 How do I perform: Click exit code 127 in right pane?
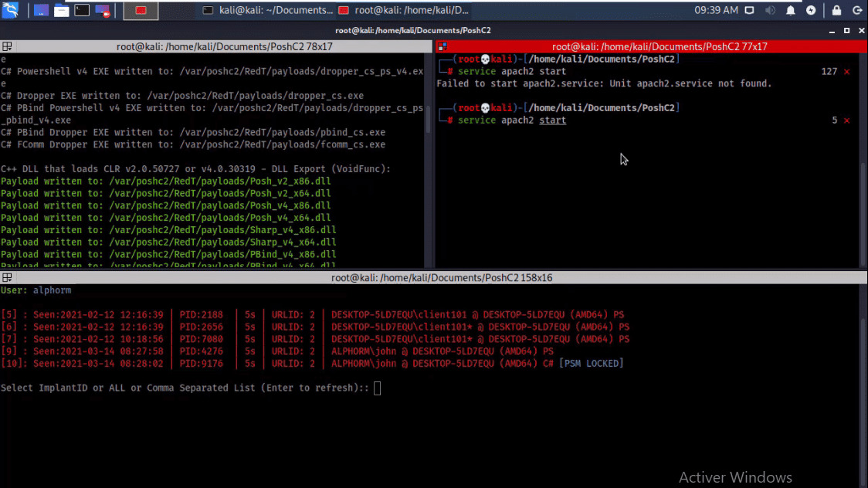[829, 71]
